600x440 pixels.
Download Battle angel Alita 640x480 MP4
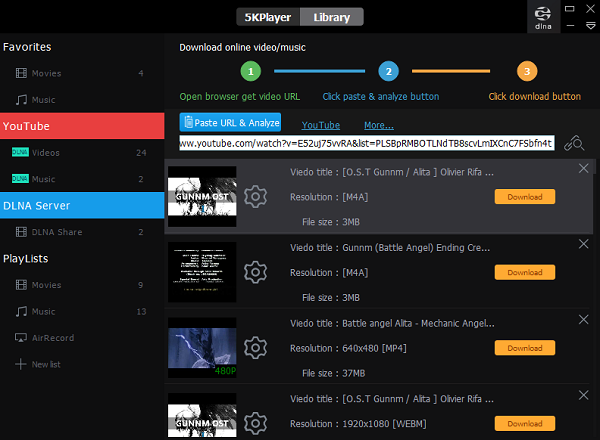coord(525,348)
